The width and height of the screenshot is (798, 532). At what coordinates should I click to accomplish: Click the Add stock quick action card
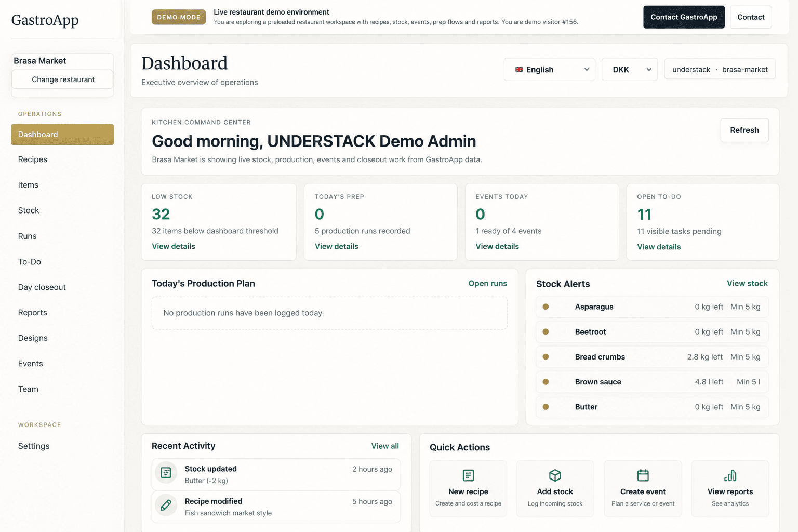point(555,489)
